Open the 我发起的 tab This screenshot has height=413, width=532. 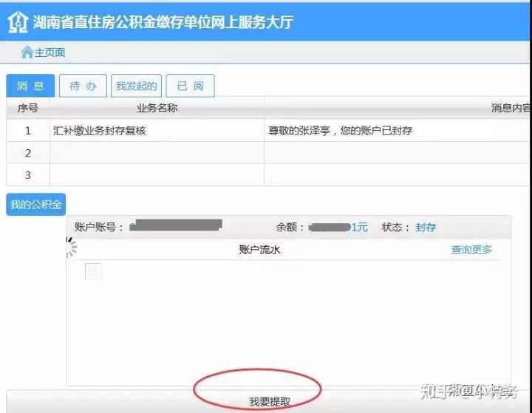(x=137, y=86)
